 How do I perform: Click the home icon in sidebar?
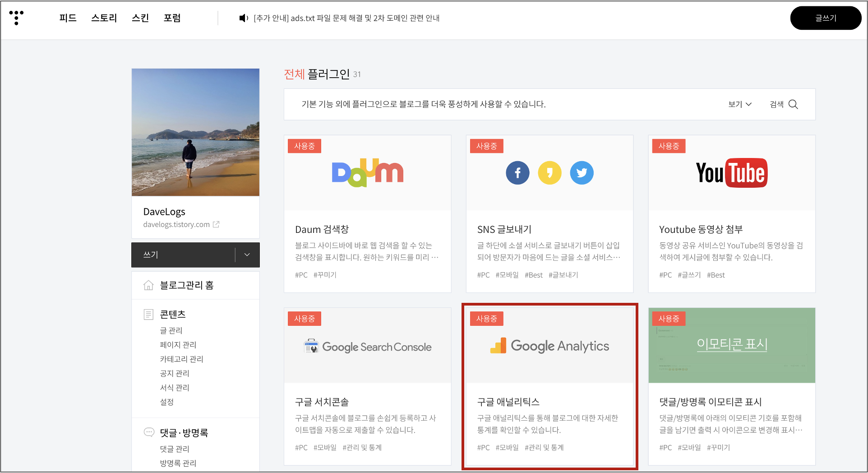[x=148, y=285]
